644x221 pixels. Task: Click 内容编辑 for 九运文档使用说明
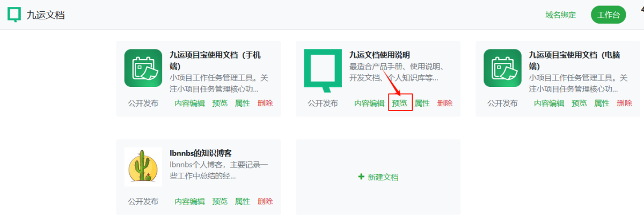[x=369, y=104]
